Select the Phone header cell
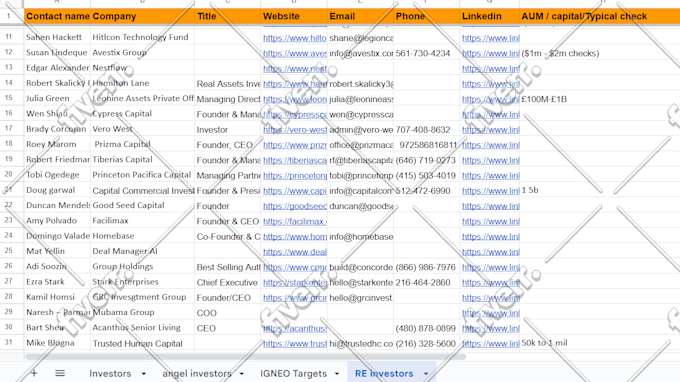This screenshot has width=680, height=382. click(x=427, y=16)
